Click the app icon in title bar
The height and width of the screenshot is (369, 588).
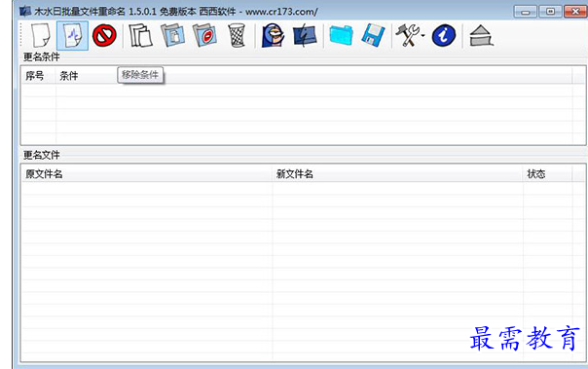tap(25, 12)
